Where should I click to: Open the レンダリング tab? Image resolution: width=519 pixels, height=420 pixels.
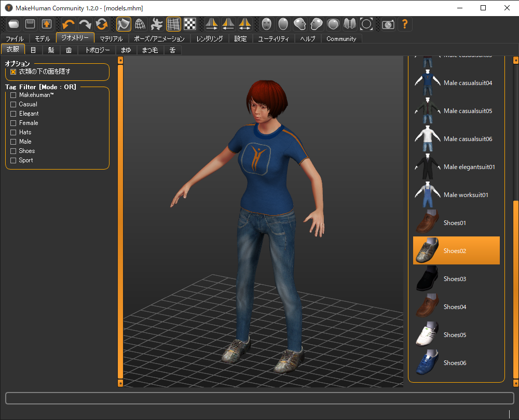click(x=210, y=39)
